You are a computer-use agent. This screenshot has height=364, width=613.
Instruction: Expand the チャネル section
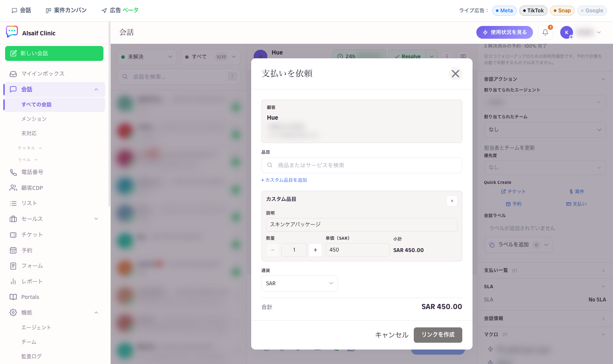click(x=30, y=148)
